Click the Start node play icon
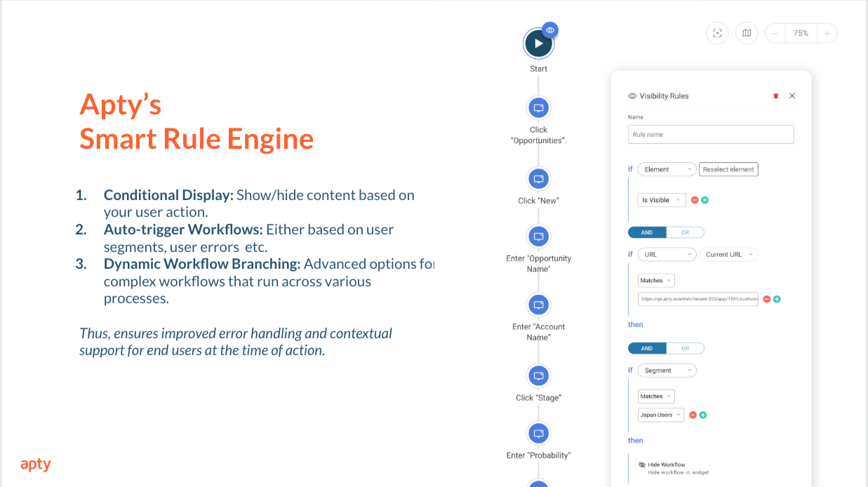Image resolution: width=868 pixels, height=487 pixels. click(x=538, y=43)
